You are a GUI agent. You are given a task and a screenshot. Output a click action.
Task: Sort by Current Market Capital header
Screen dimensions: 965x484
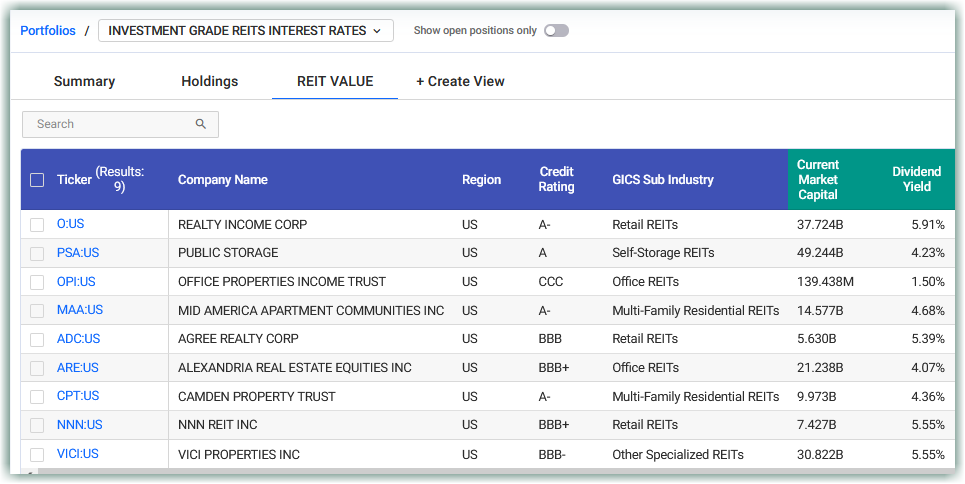tap(817, 179)
